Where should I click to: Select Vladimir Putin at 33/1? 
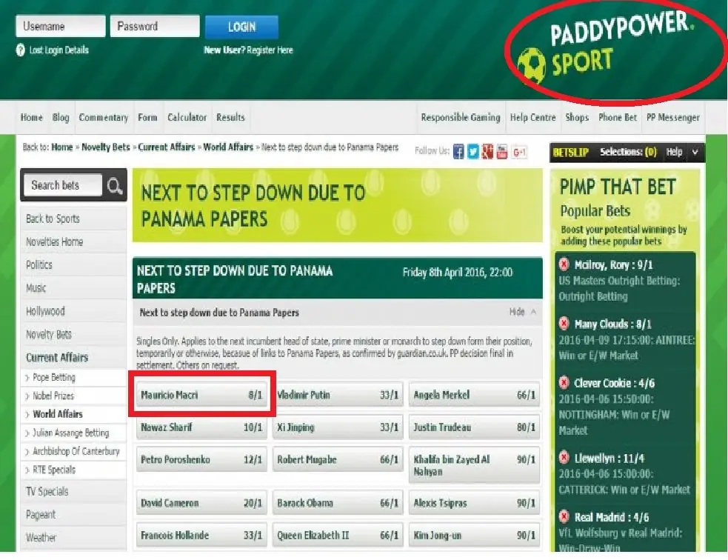pyautogui.click(x=338, y=395)
